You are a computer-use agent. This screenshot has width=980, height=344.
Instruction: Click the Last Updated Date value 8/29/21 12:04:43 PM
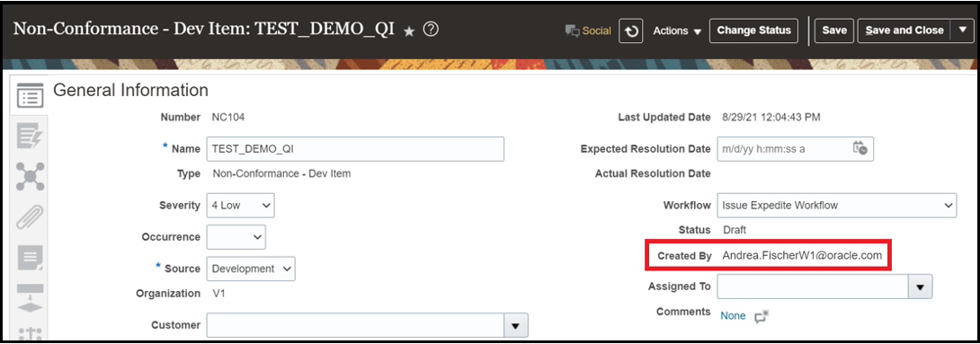[771, 117]
